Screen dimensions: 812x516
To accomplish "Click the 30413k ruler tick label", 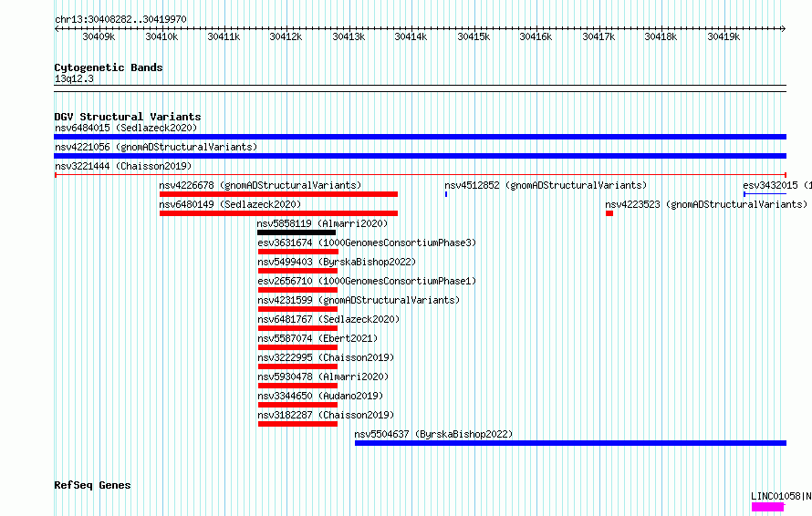I will (349, 36).
